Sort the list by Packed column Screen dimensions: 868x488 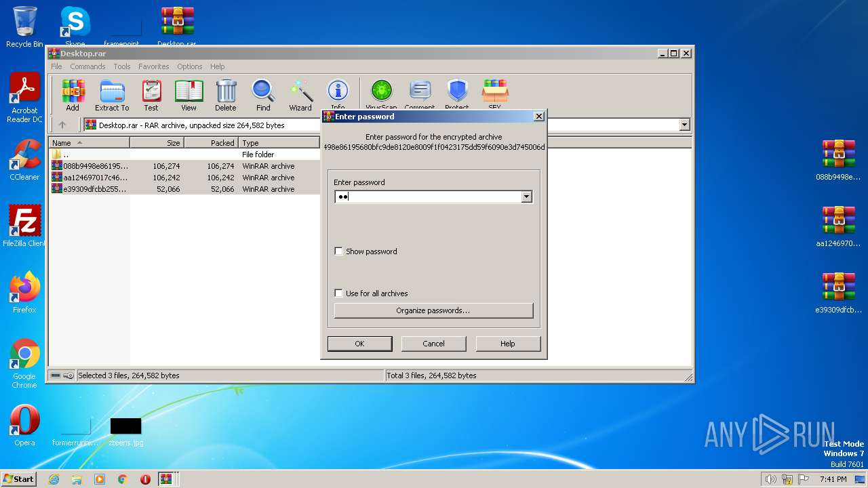(x=211, y=143)
